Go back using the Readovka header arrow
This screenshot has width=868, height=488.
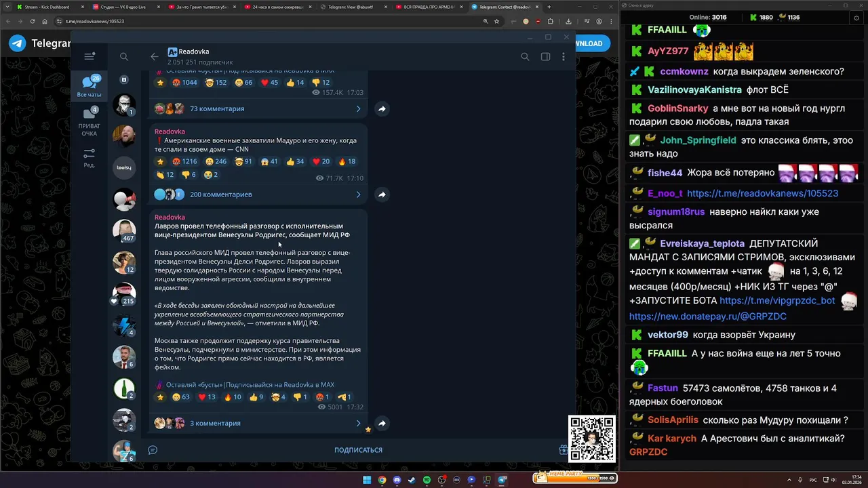155,57
